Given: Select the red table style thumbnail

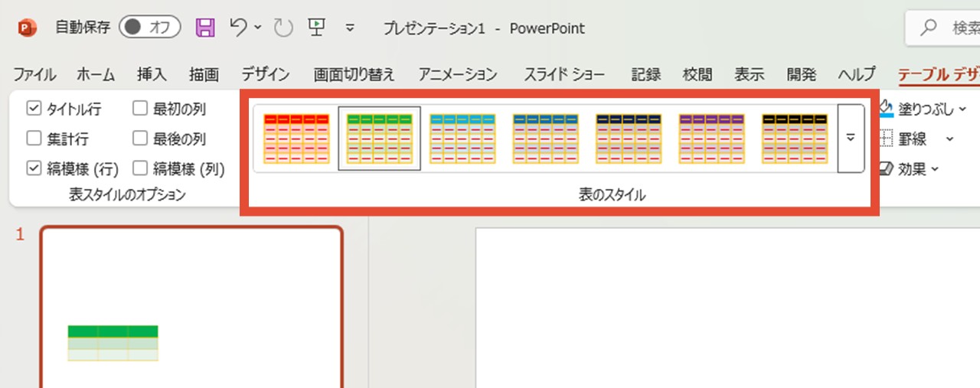Looking at the screenshot, I should [x=296, y=139].
